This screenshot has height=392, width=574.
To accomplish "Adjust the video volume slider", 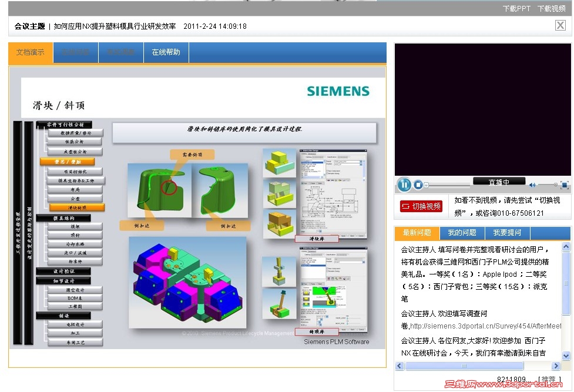I will click(548, 185).
